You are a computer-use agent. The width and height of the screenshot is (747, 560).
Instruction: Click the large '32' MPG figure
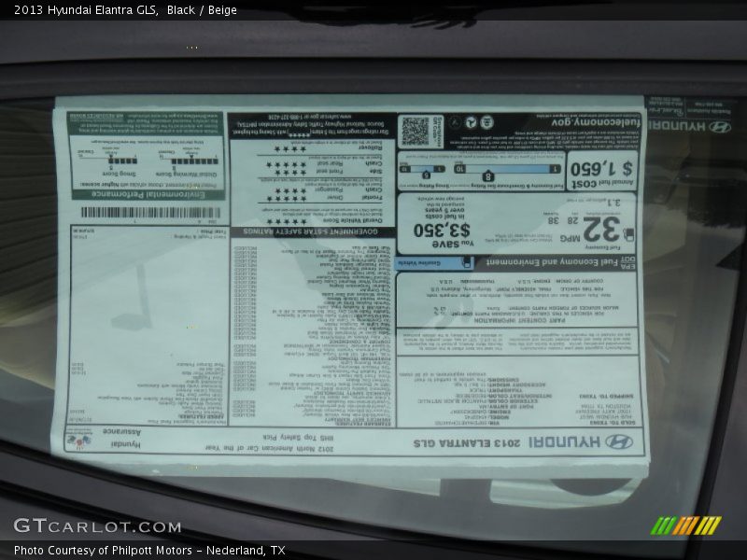click(x=601, y=229)
